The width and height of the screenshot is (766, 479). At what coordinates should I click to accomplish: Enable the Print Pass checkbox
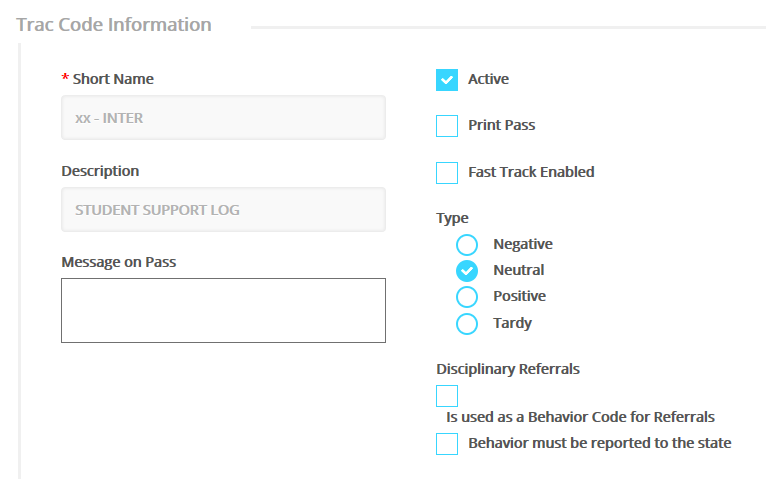point(447,126)
